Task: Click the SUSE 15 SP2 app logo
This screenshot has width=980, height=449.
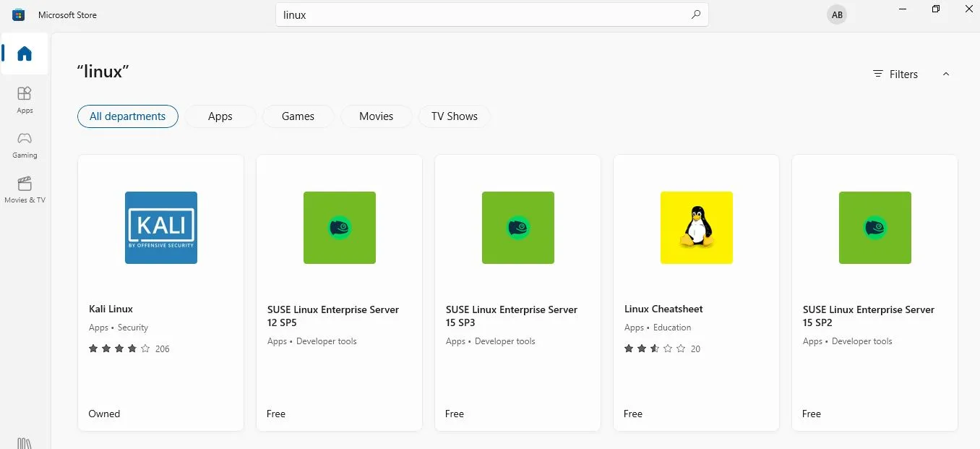Action: coord(875,228)
